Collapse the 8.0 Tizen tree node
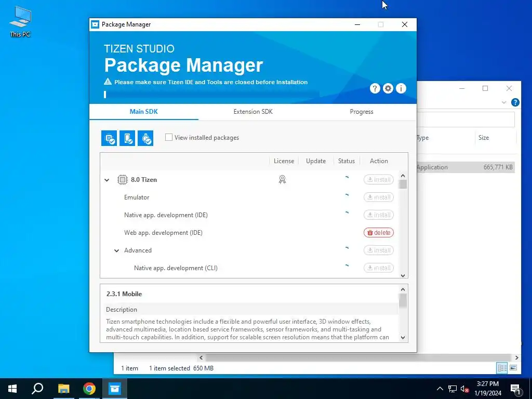This screenshot has width=532, height=399. point(107,180)
